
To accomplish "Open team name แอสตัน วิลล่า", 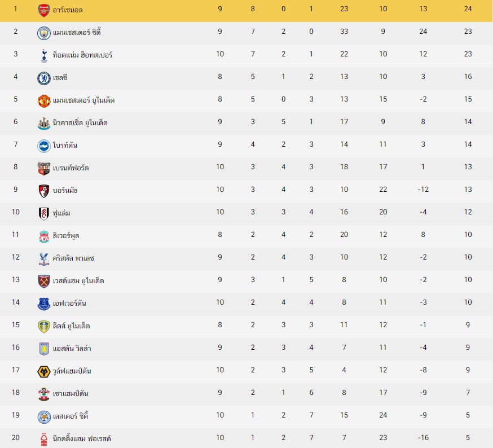I will (72, 348).
